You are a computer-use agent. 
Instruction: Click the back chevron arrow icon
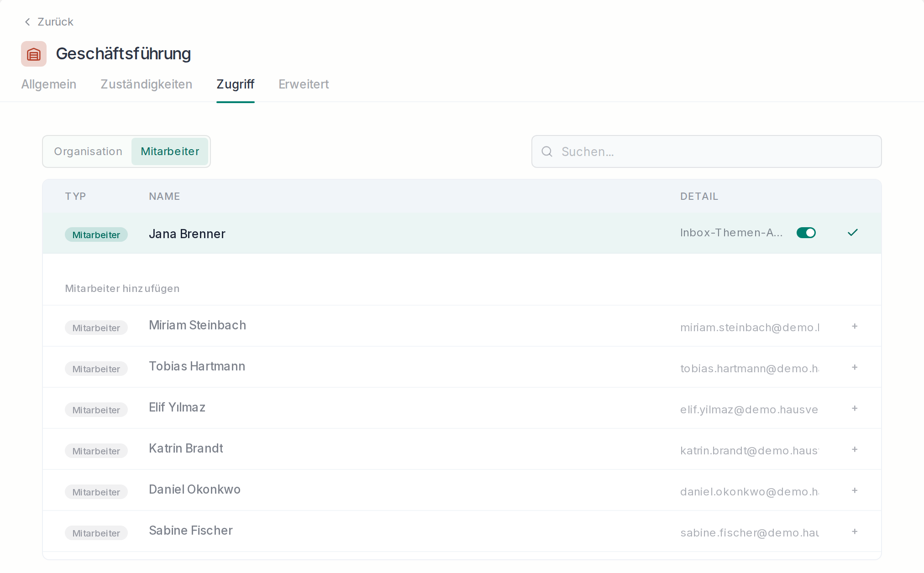[27, 22]
